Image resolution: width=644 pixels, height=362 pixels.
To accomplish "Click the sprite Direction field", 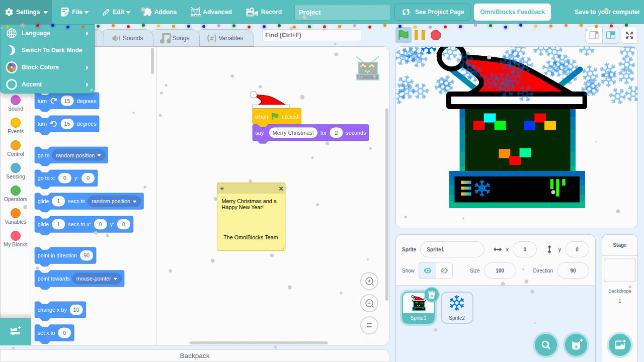I will point(573,270).
